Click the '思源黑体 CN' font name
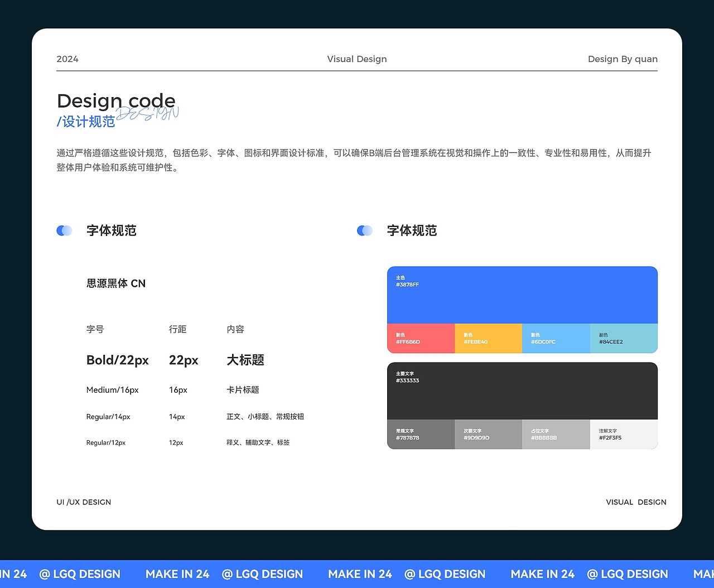Screen dimensions: 714x588 coord(116,283)
